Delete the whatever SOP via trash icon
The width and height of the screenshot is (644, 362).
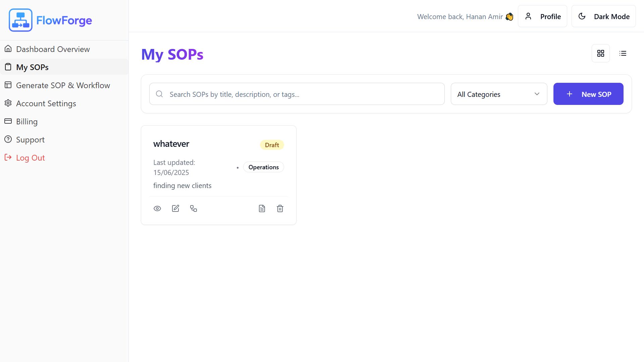(280, 208)
